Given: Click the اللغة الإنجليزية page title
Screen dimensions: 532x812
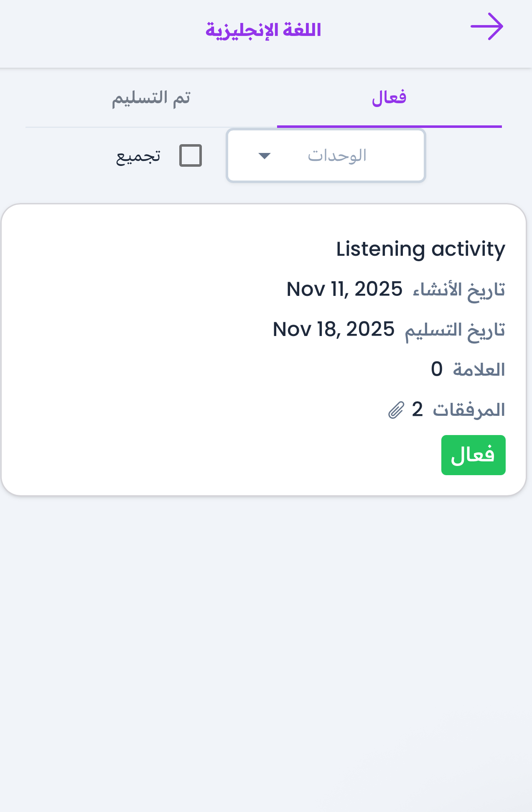Looking at the screenshot, I should (263, 31).
